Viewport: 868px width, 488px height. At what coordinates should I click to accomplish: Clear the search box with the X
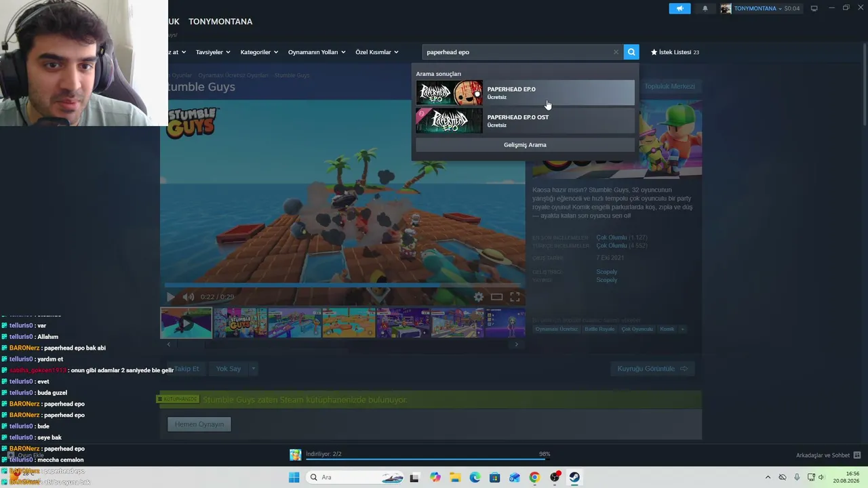(616, 52)
